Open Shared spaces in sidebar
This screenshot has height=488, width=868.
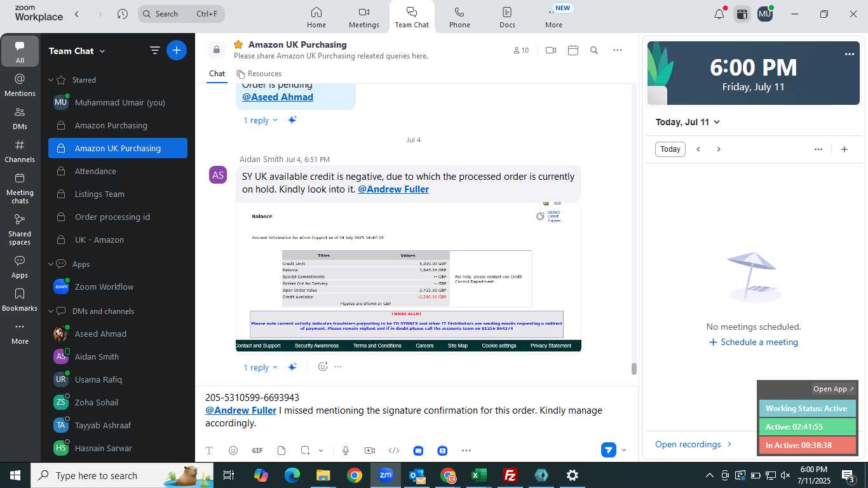pos(20,229)
